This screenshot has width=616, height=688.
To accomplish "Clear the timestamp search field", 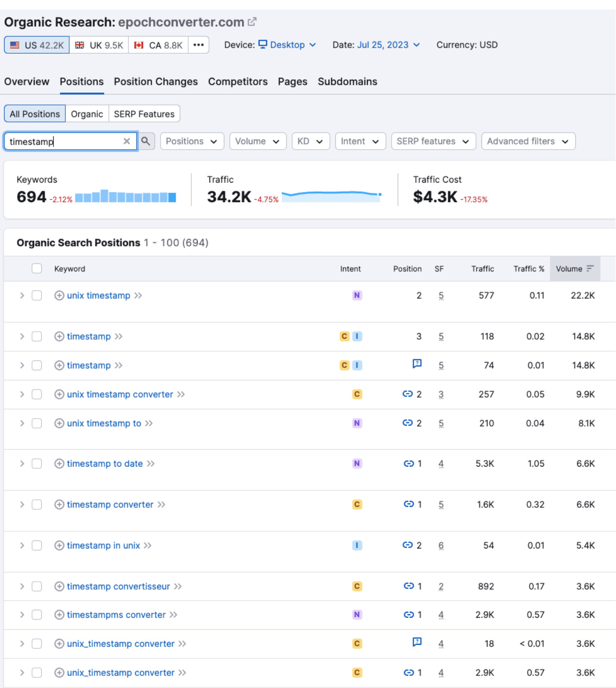I will click(127, 142).
